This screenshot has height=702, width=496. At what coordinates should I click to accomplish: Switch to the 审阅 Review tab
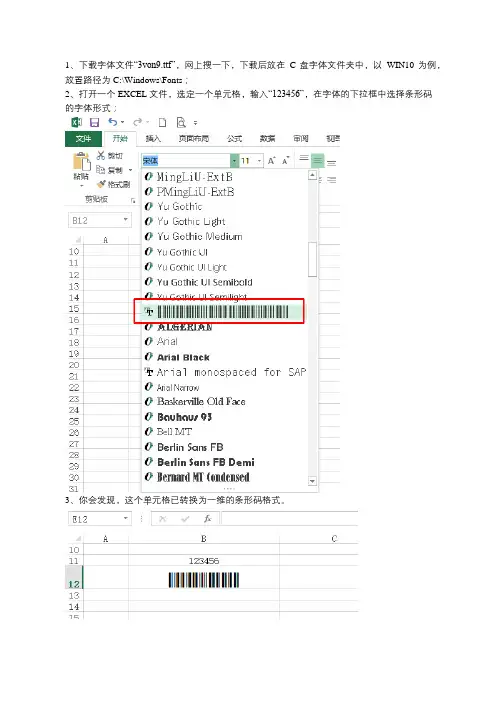(301, 139)
